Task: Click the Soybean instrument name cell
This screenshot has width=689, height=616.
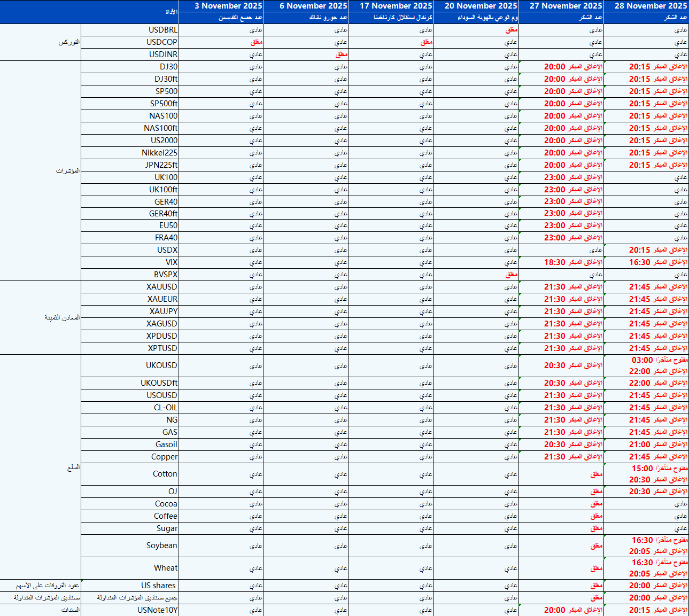Action: [161, 545]
